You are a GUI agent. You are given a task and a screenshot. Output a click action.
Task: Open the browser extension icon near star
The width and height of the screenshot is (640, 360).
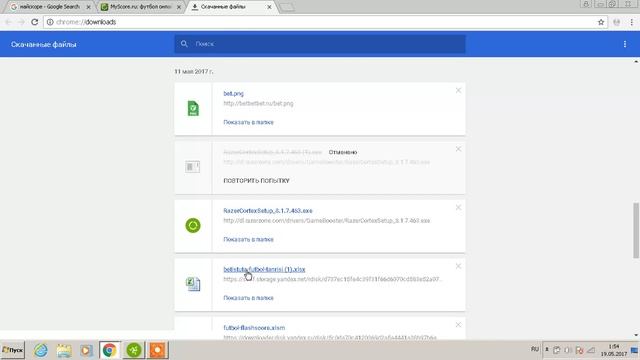tap(617, 22)
